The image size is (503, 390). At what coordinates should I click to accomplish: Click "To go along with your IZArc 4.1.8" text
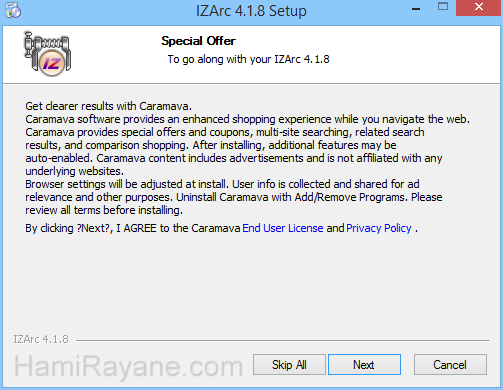coord(248,59)
